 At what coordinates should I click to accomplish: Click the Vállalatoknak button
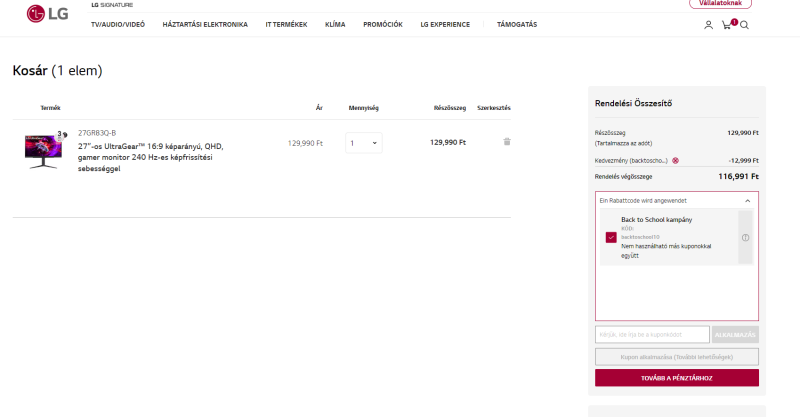[x=720, y=4]
